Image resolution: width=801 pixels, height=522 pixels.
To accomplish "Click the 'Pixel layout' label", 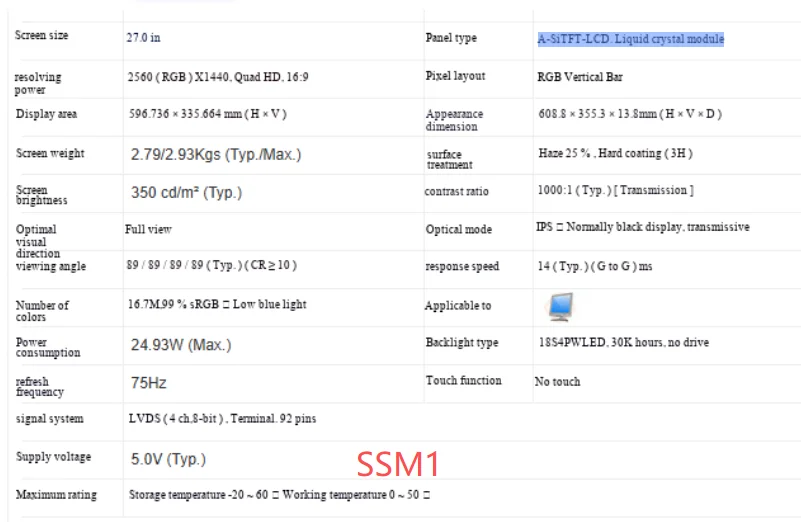I will (x=455, y=76).
